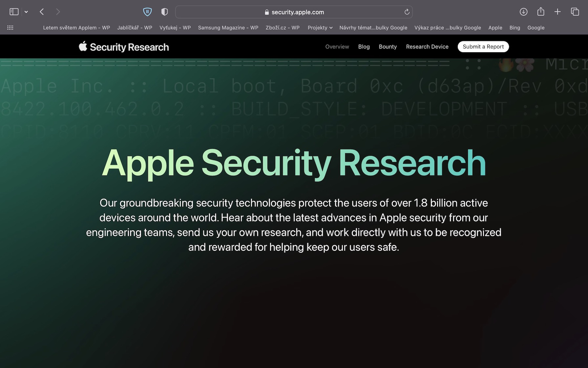Viewport: 588px width, 368px height.
Task: Open Letem světem Applem - WP bookmark
Action: pos(76,28)
